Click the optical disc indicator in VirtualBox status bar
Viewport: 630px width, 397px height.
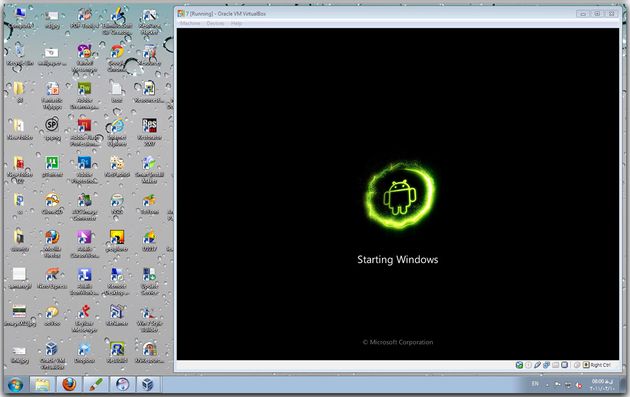[528, 365]
